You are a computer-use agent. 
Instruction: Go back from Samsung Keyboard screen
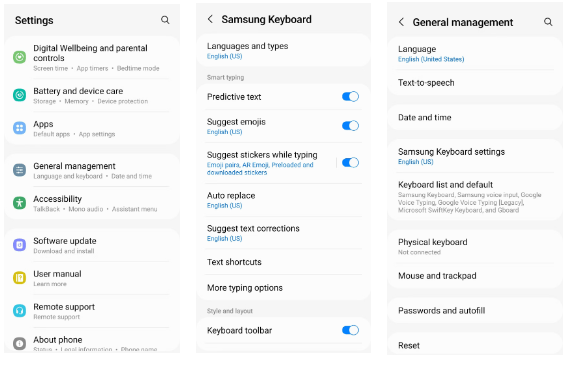tap(210, 19)
